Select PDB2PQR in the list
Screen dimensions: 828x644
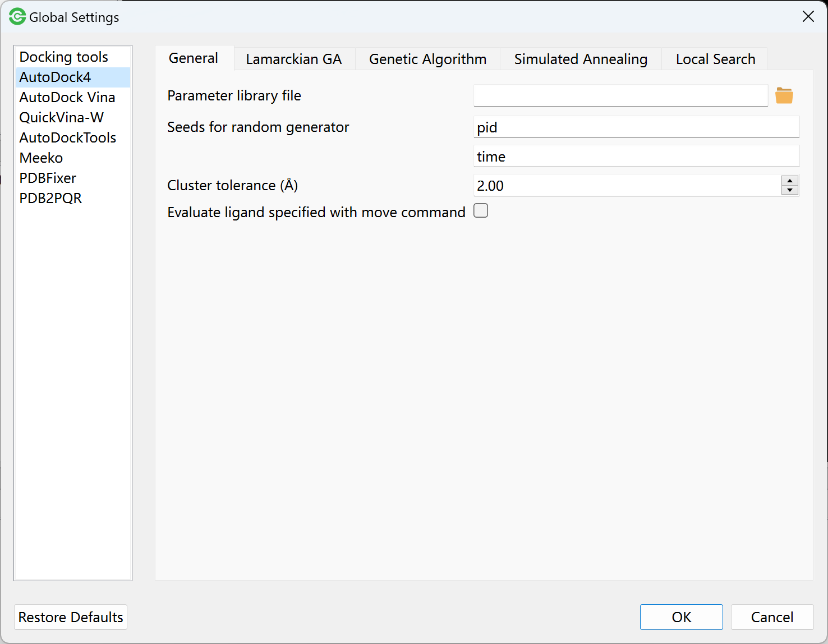(73, 199)
